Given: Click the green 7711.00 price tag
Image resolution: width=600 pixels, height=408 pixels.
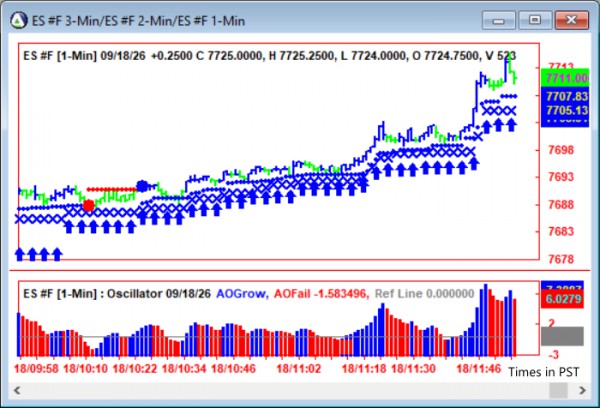Looking at the screenshot, I should coord(565,78).
